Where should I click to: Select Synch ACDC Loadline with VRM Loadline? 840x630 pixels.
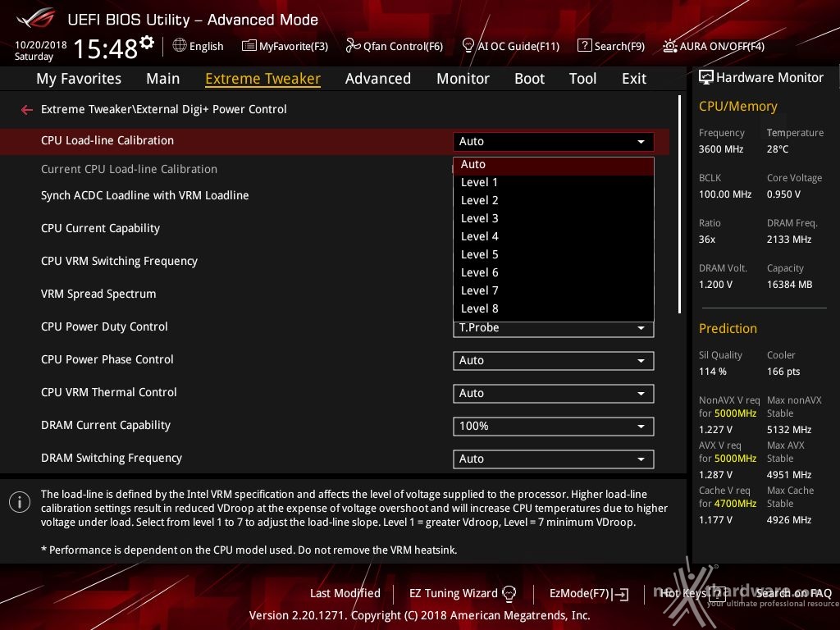[x=144, y=195]
